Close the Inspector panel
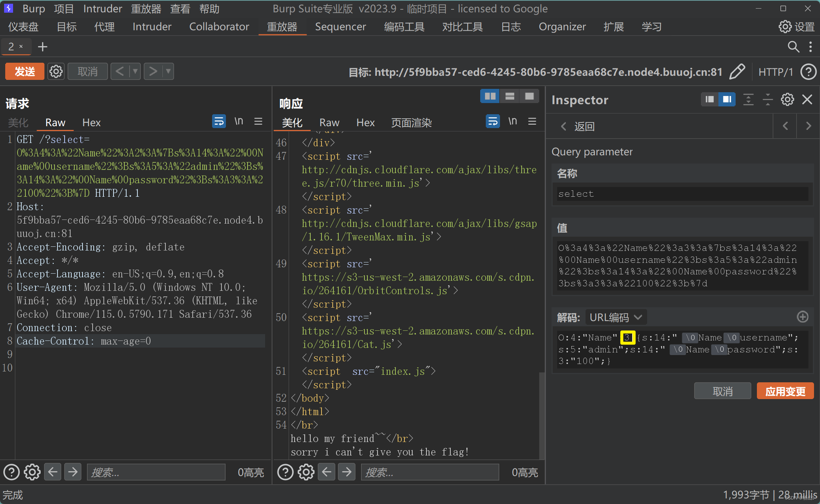Screen dimensions: 820x504 tap(807, 99)
